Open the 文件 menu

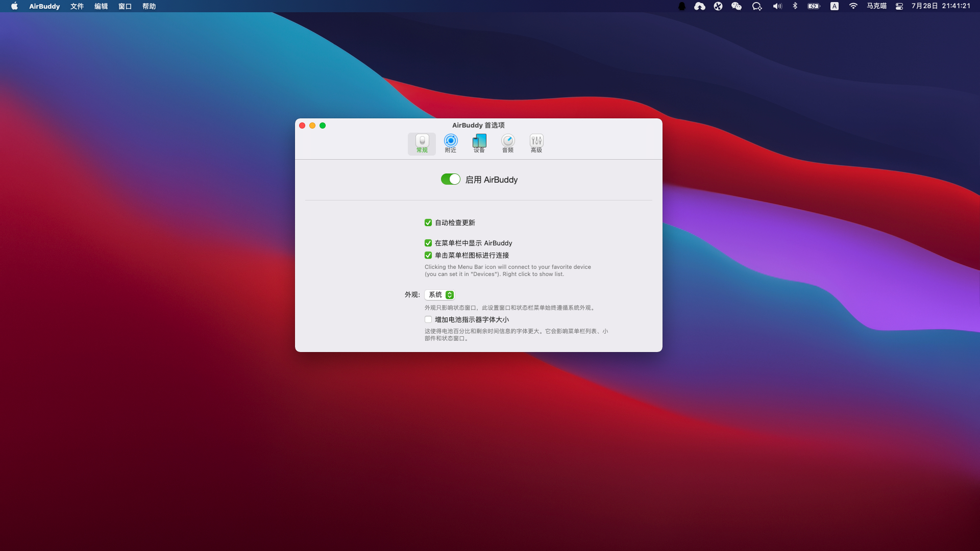tap(77, 6)
